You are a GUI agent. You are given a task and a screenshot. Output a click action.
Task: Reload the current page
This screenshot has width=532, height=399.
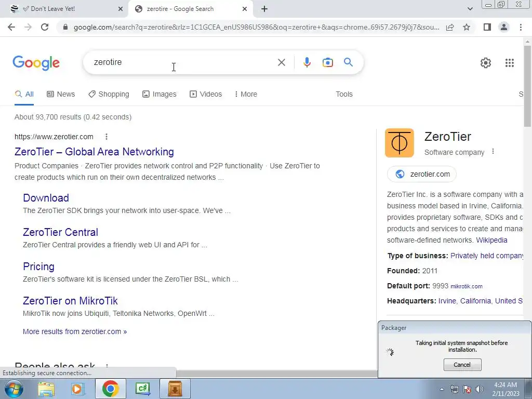45,27
